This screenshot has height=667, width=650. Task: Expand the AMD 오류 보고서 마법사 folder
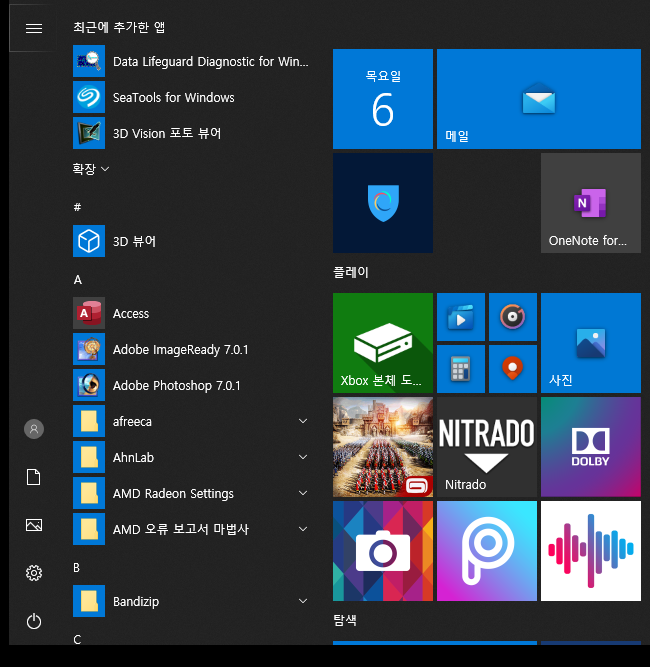(x=303, y=529)
